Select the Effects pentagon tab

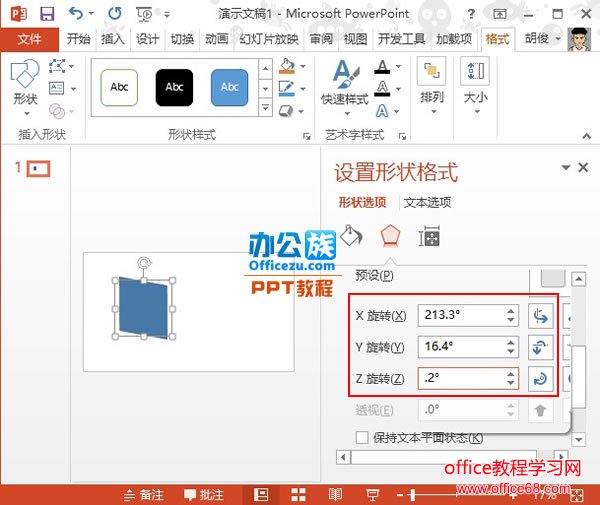(x=390, y=236)
